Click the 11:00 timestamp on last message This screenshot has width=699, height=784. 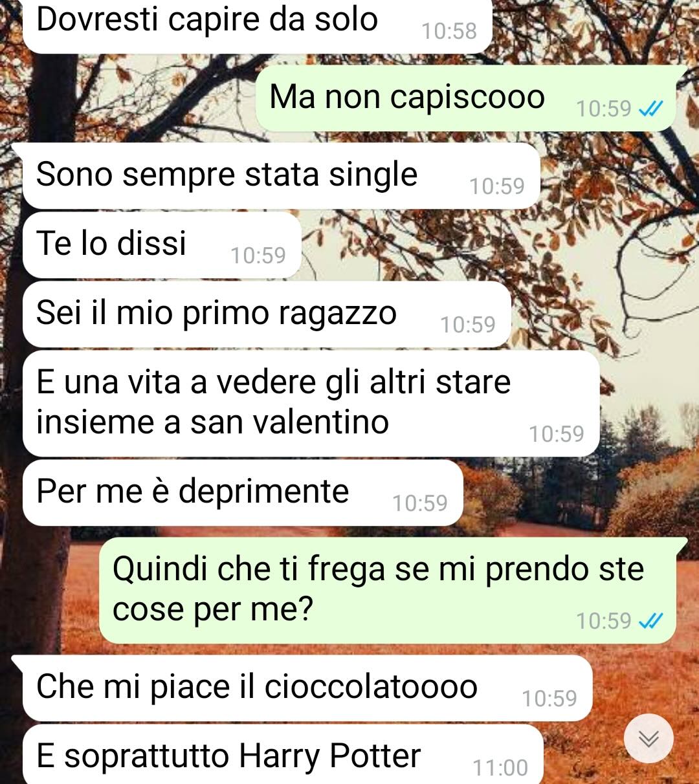click(500, 768)
